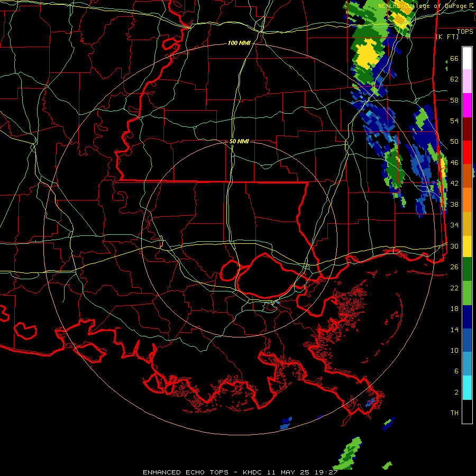The height and width of the screenshot is (476, 476).
Task: Click the magenta legend swatch
Action: coord(467,105)
